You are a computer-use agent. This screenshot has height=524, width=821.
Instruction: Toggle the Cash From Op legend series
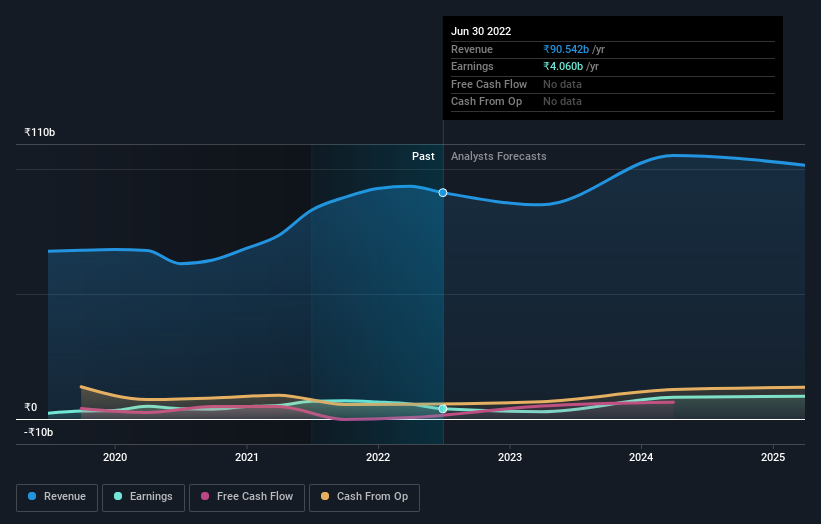pos(364,497)
